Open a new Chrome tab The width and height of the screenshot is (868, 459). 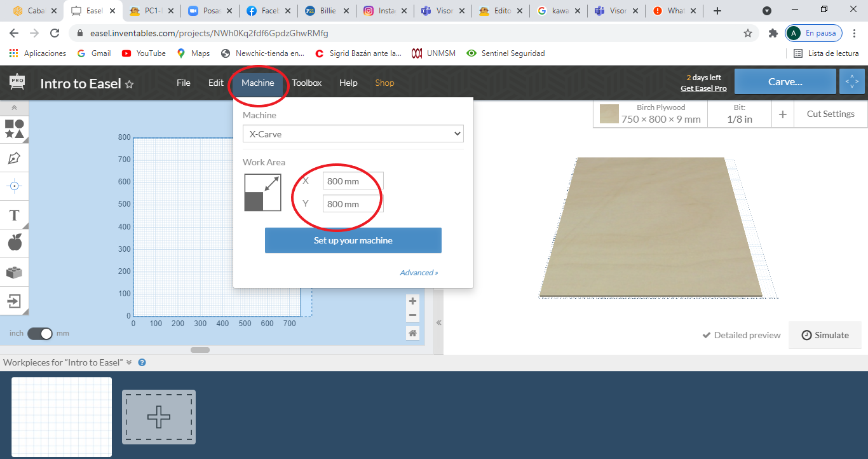pyautogui.click(x=717, y=11)
